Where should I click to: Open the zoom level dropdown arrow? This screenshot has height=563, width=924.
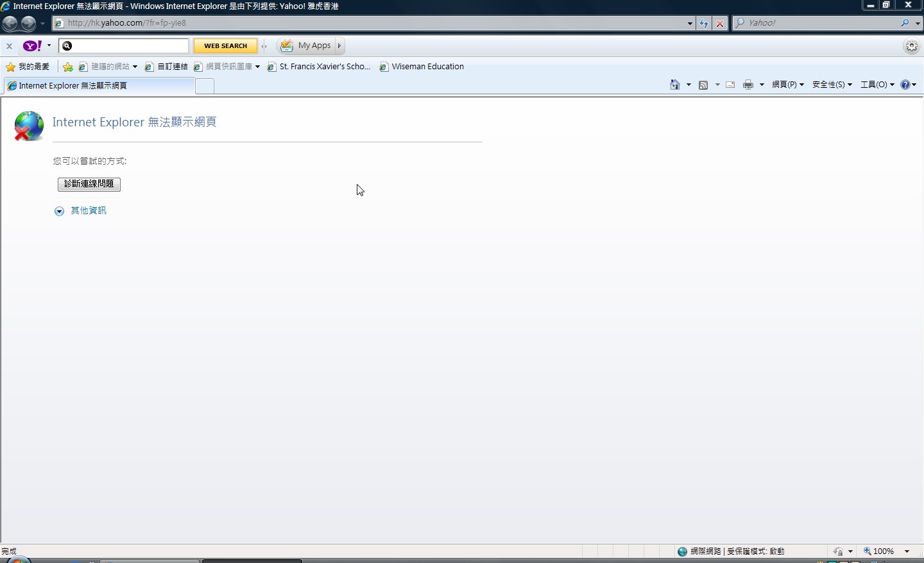[x=907, y=551]
